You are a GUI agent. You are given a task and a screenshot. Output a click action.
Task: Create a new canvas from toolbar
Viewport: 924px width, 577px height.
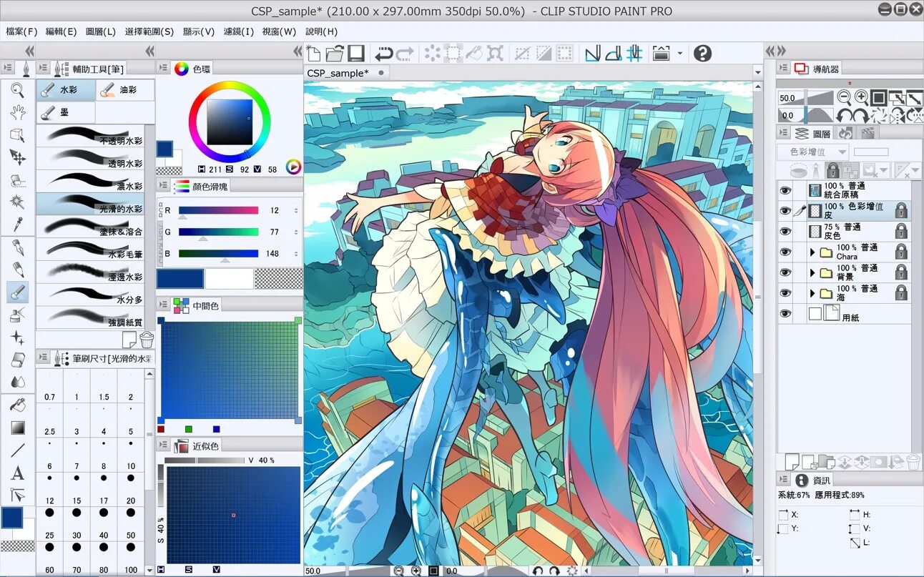313,53
